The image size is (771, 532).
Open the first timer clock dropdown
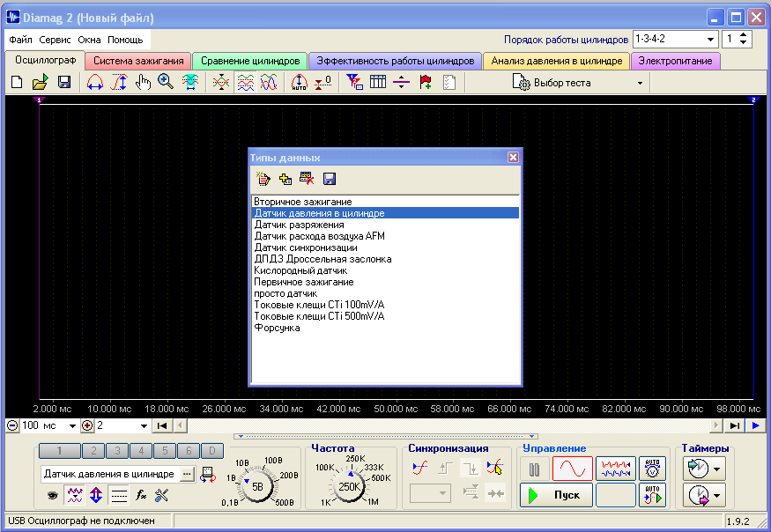point(716,469)
